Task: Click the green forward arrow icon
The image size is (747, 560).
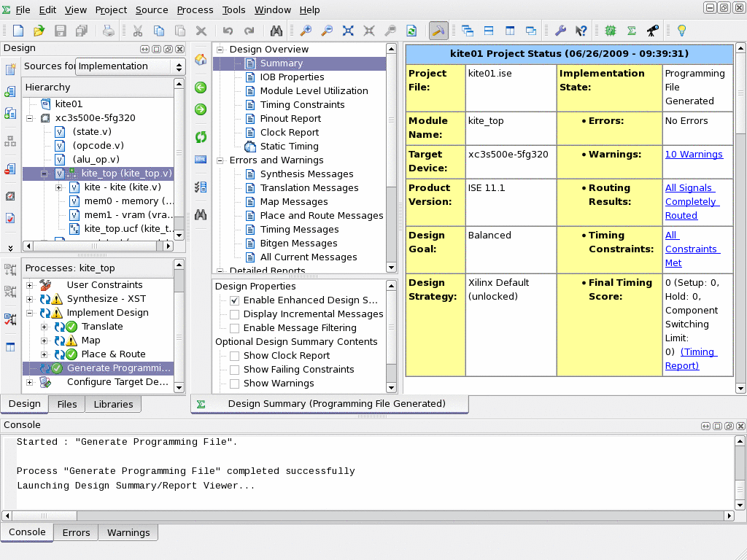Action: point(201,109)
